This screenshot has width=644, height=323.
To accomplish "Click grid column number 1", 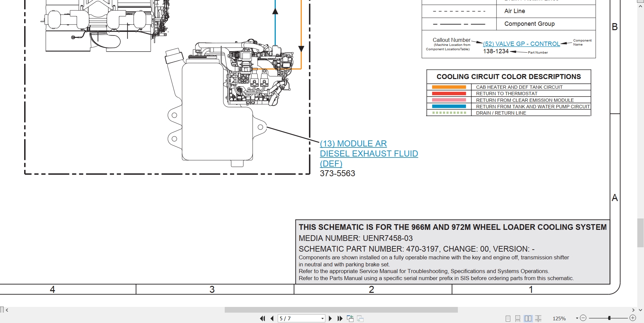I will tap(531, 289).
